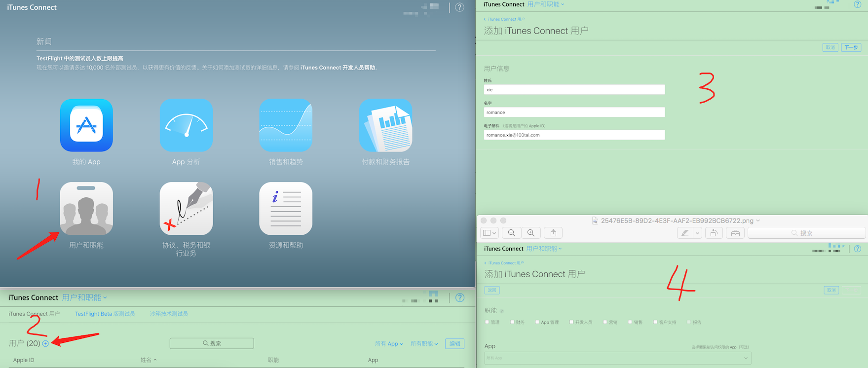
Task: Open the 所有 App combo box under App
Action: [617, 358]
